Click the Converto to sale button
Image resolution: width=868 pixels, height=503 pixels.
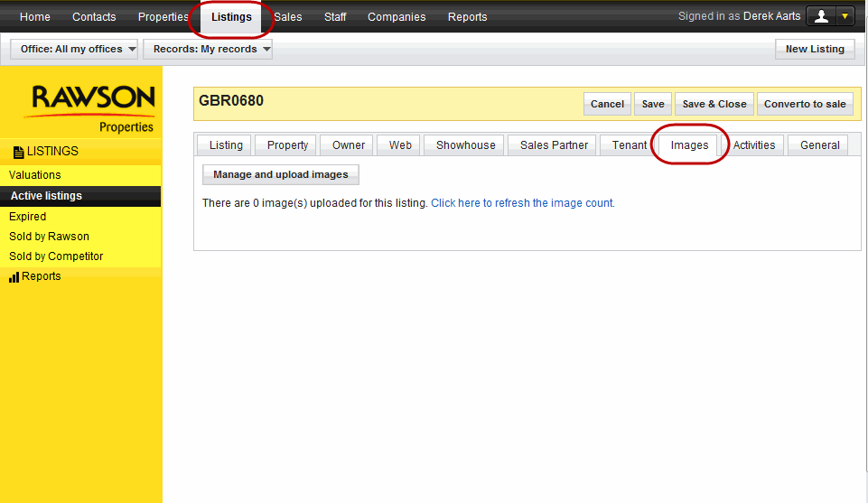tap(805, 104)
